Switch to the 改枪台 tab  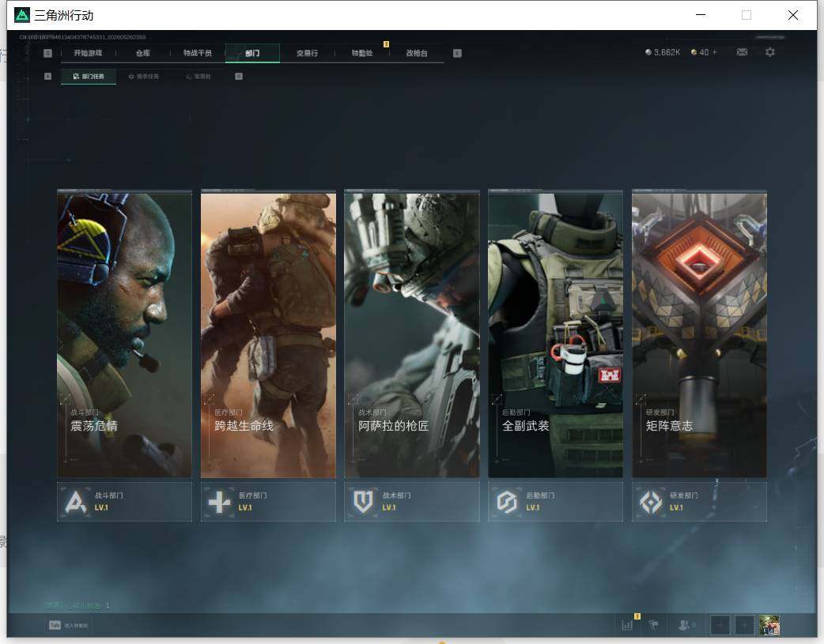pos(417,53)
